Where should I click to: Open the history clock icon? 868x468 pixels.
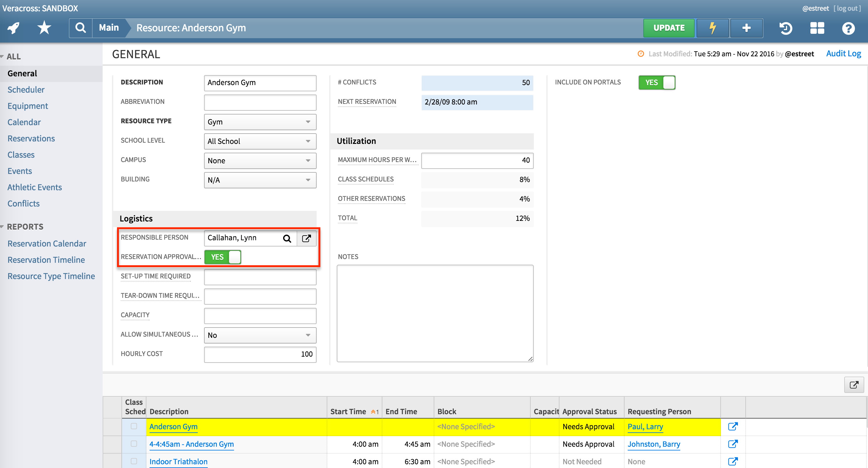coord(785,28)
